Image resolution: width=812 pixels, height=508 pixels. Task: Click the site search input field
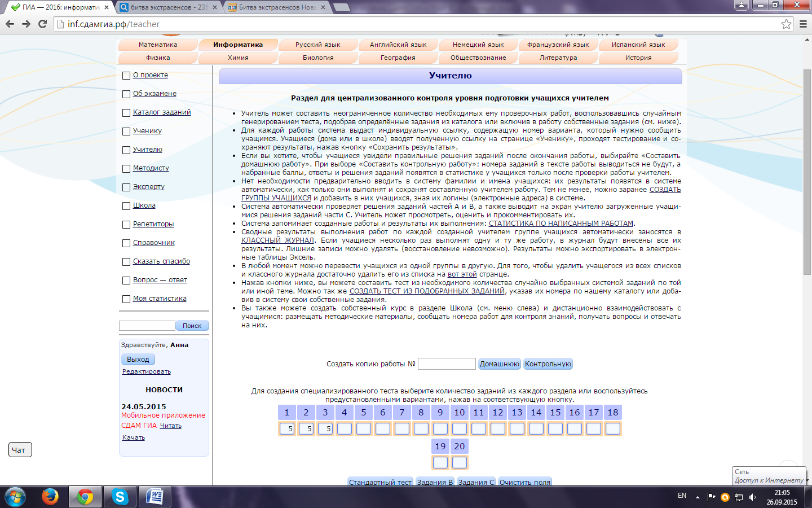click(x=147, y=326)
